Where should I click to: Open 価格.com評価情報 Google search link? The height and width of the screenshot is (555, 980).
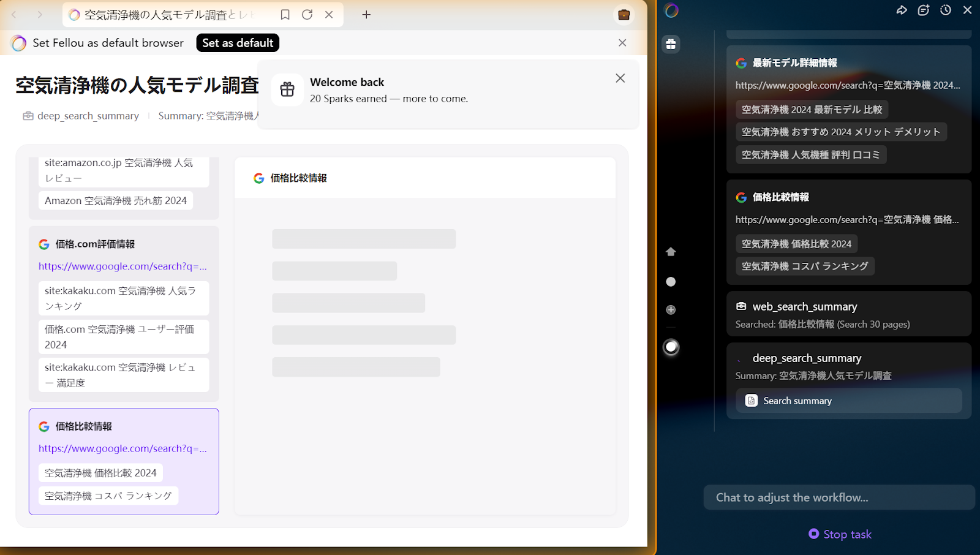pos(123,266)
